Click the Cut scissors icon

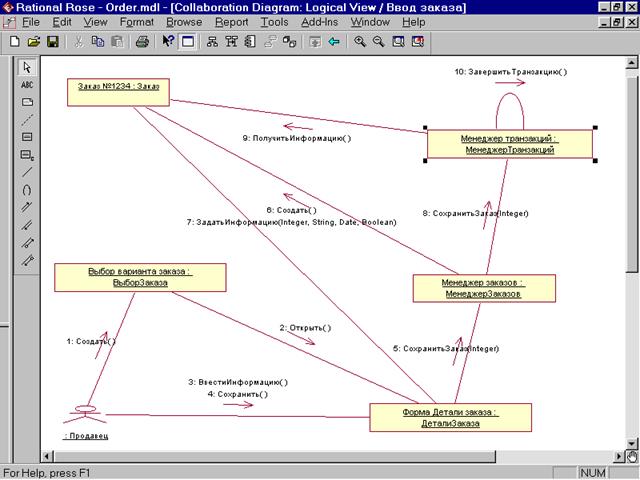(x=78, y=42)
